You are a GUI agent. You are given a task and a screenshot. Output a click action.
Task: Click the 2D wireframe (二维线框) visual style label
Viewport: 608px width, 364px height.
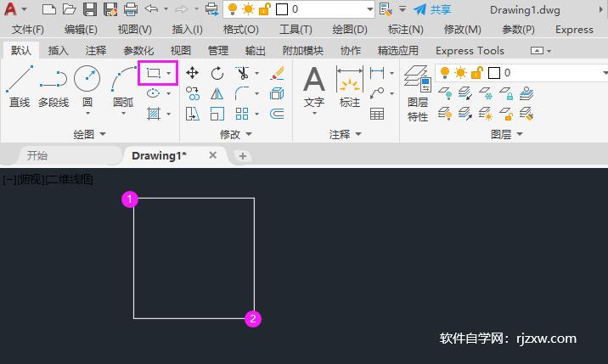click(x=70, y=180)
